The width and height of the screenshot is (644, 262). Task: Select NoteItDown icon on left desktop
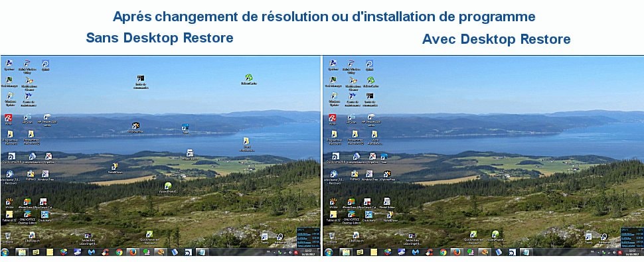point(115,168)
